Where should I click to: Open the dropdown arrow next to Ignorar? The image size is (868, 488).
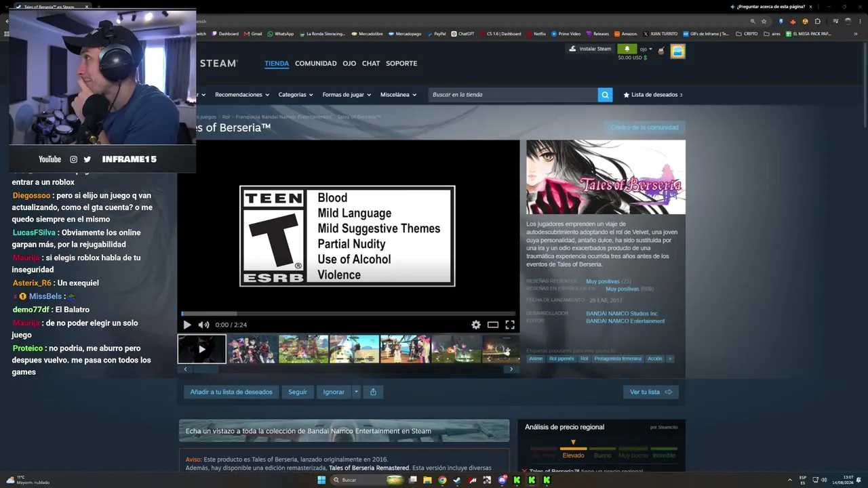(356, 392)
